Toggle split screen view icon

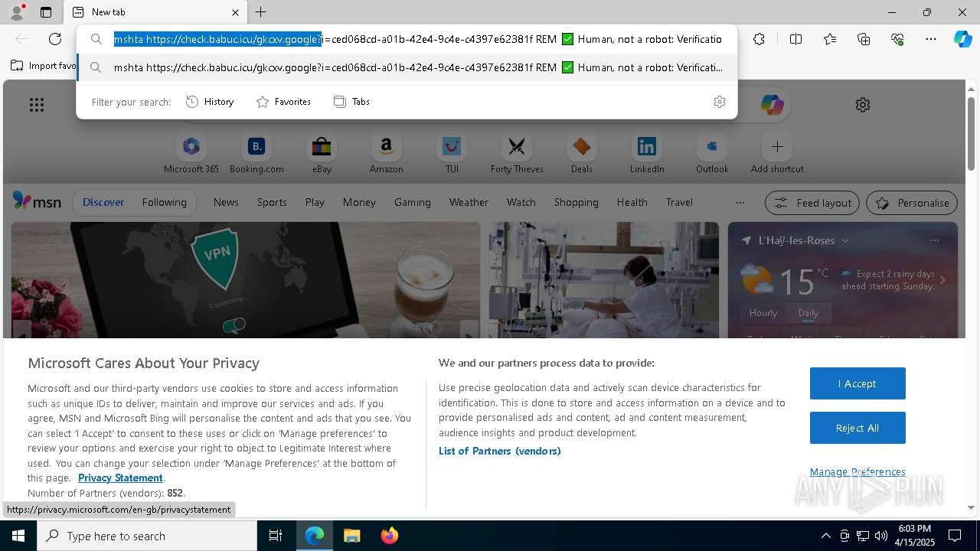795,39
